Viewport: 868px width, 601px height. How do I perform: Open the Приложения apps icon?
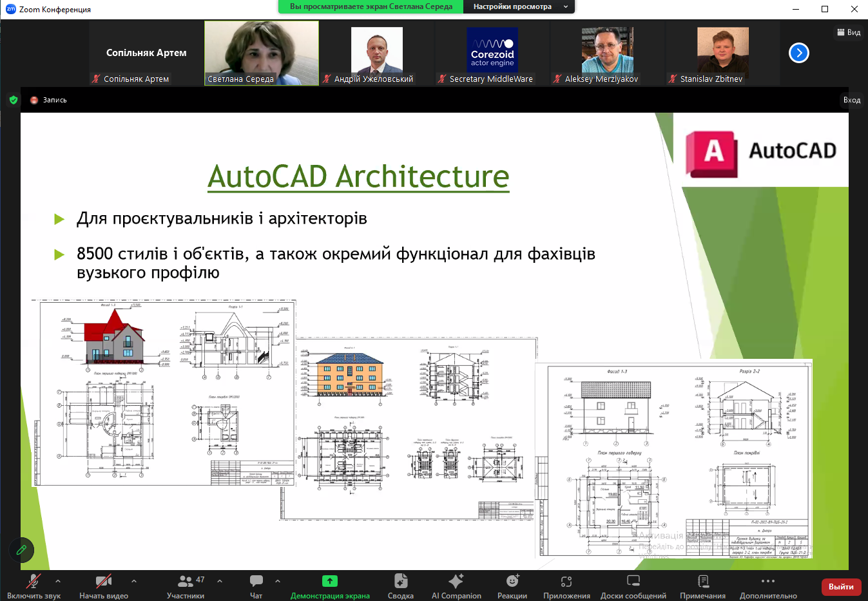pos(566,582)
